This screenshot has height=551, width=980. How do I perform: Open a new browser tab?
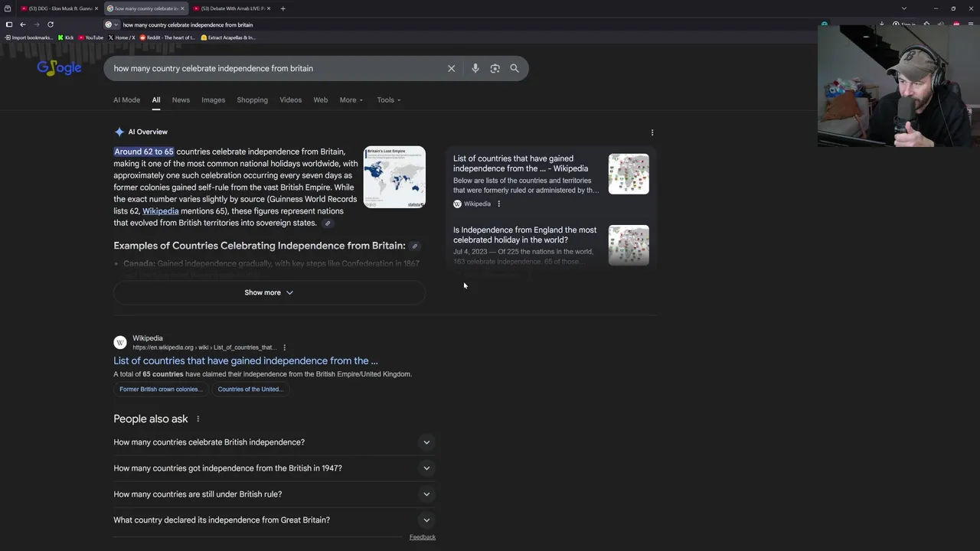click(283, 8)
